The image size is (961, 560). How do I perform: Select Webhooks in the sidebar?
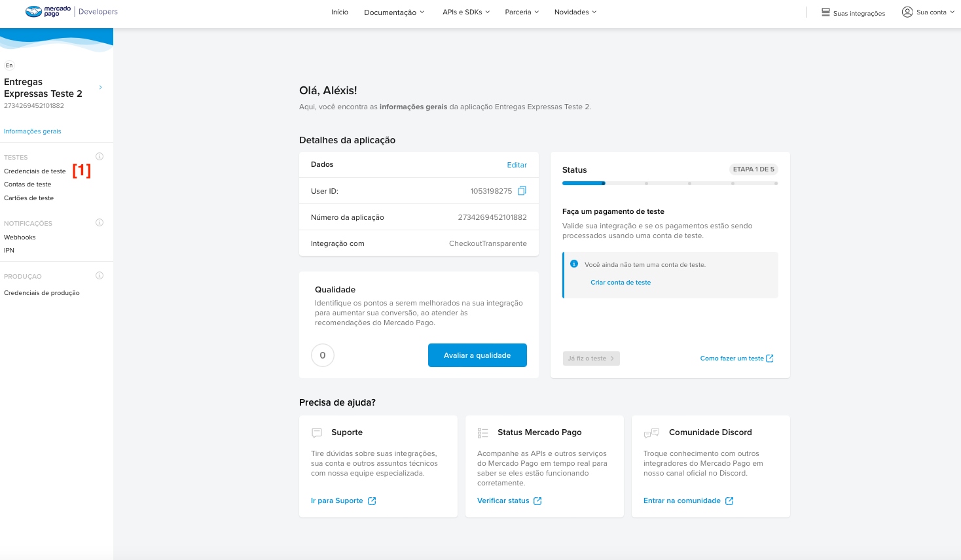tap(20, 237)
